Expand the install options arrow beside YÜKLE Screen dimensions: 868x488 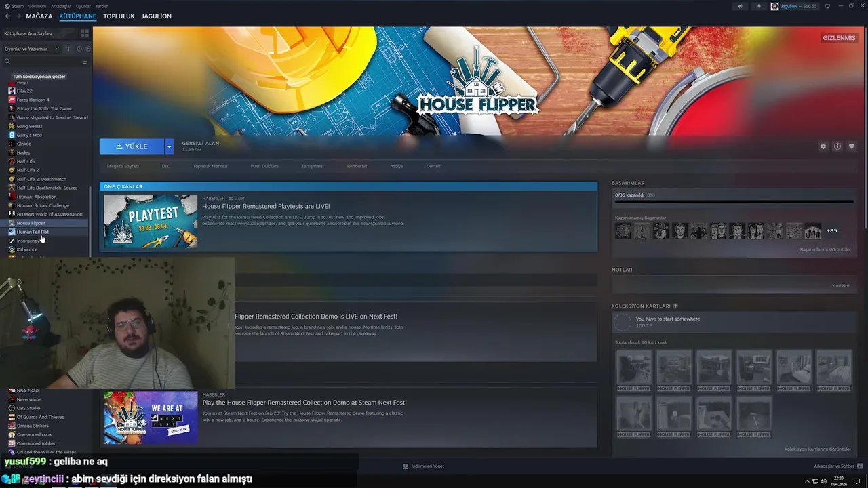[169, 146]
